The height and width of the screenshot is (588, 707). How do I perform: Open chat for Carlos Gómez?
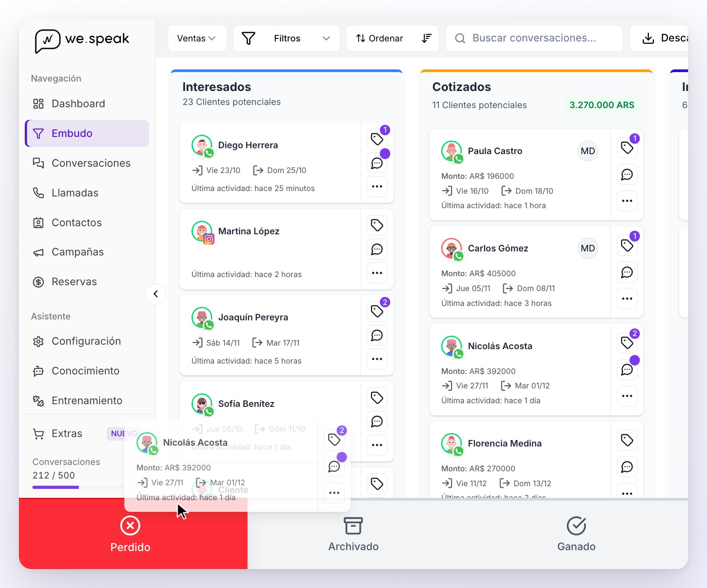coord(627,272)
